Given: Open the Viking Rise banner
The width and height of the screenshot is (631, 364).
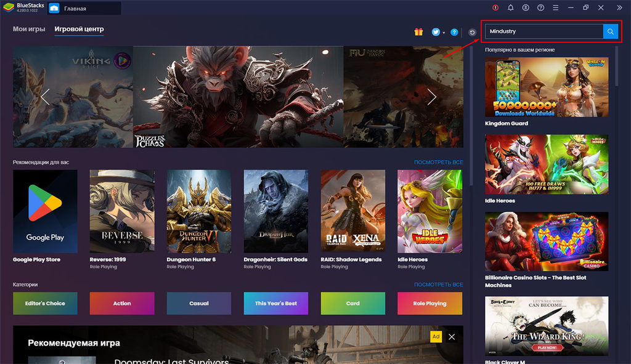Looking at the screenshot, I should coord(73,97).
